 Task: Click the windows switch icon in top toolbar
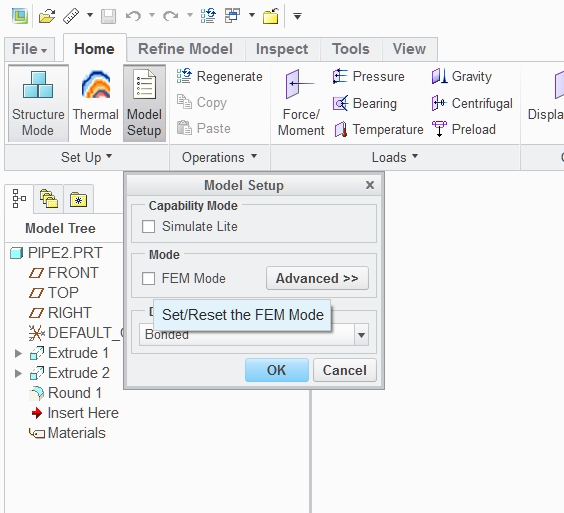coord(232,16)
